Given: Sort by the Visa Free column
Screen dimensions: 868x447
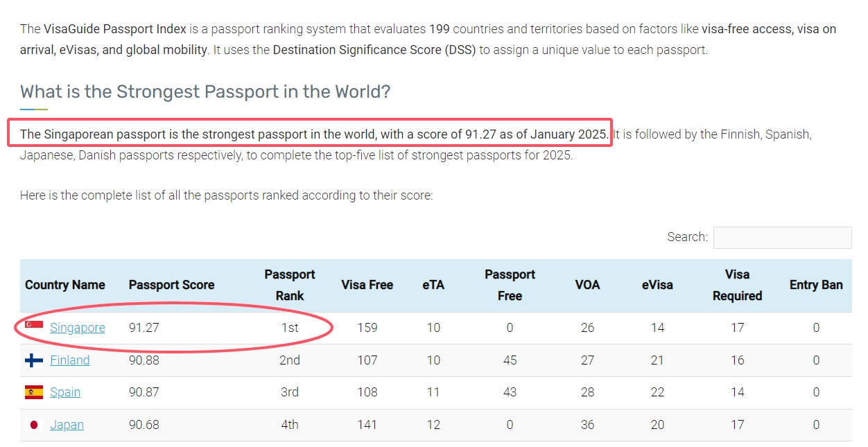Looking at the screenshot, I should 367,285.
